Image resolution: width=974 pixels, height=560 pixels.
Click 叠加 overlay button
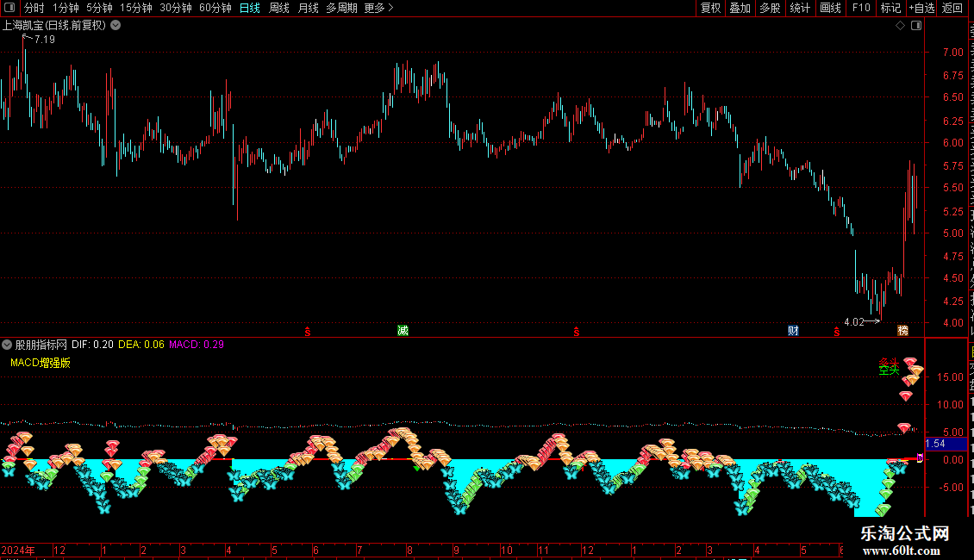coord(740,8)
